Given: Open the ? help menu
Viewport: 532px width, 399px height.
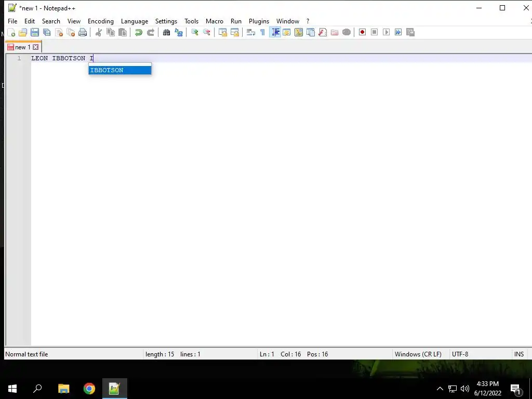Looking at the screenshot, I should pyautogui.click(x=308, y=21).
